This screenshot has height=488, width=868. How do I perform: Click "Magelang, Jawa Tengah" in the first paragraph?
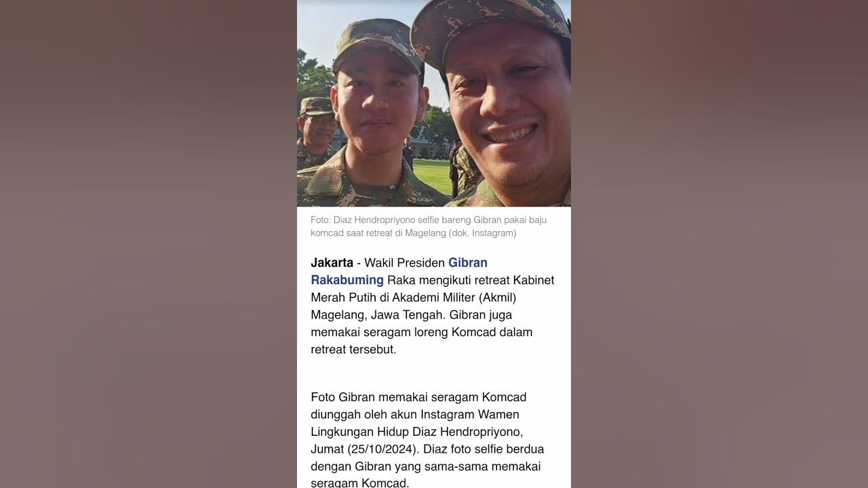pyautogui.click(x=376, y=315)
